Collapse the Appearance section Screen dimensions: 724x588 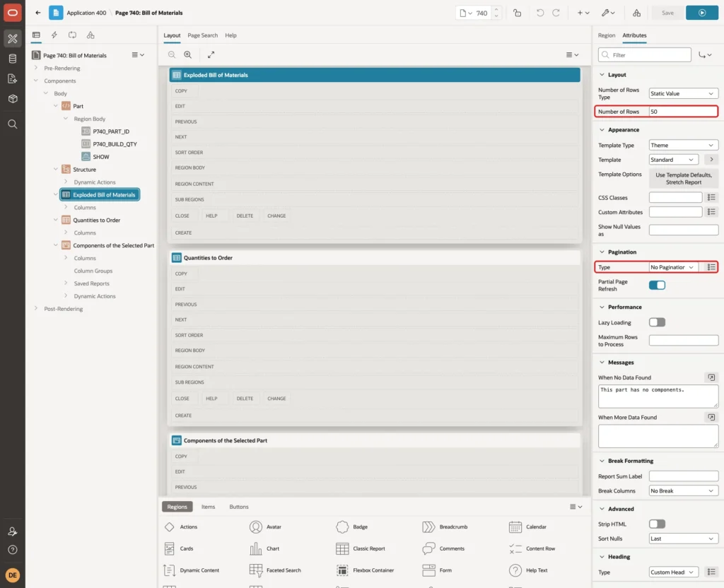tap(602, 130)
